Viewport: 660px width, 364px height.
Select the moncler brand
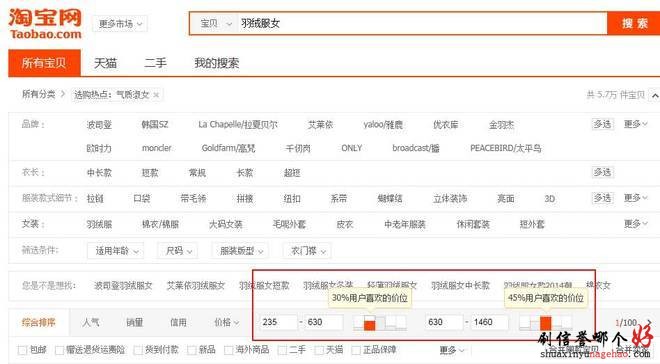[x=157, y=148]
